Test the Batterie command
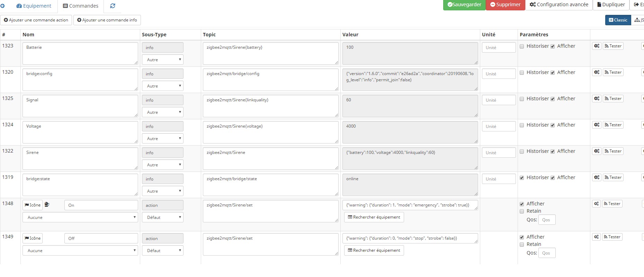The height and width of the screenshot is (277, 644). click(x=613, y=46)
